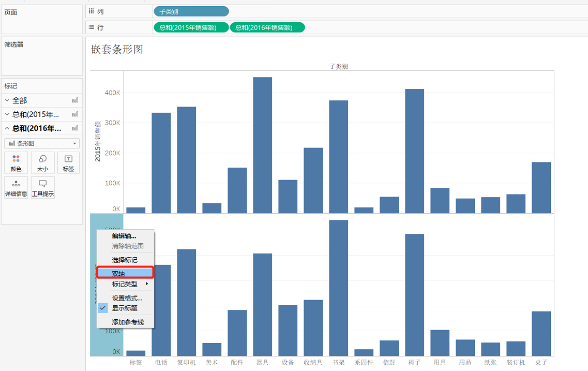Viewport: 588px width, 371px height.
Task: Click the 椅子 bar in lower chart
Action: [414, 295]
